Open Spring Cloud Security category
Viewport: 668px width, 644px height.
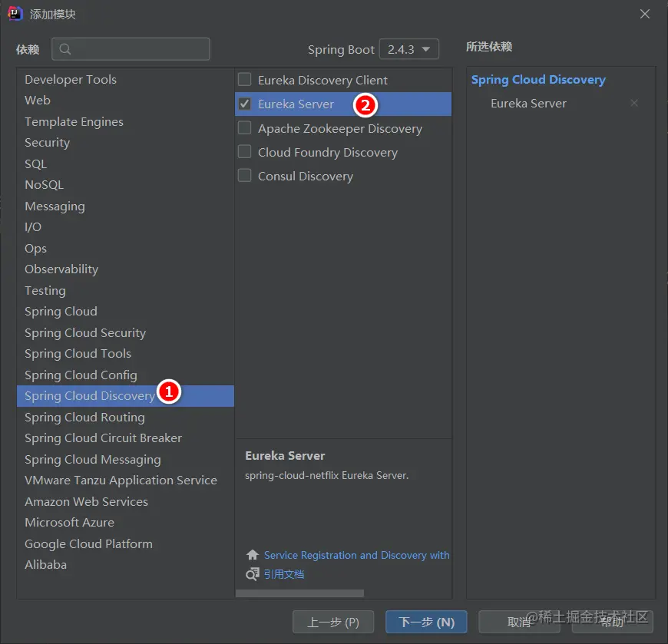[125, 332]
